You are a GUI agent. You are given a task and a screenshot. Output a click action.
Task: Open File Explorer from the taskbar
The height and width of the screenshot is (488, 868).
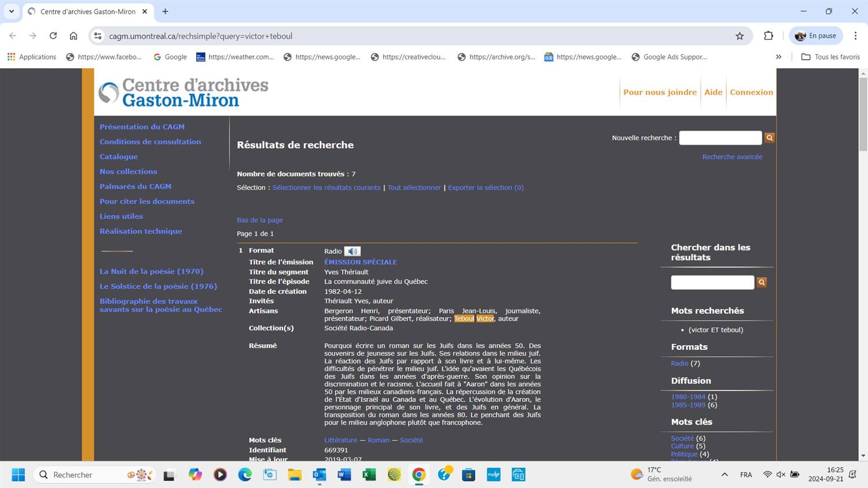(295, 475)
